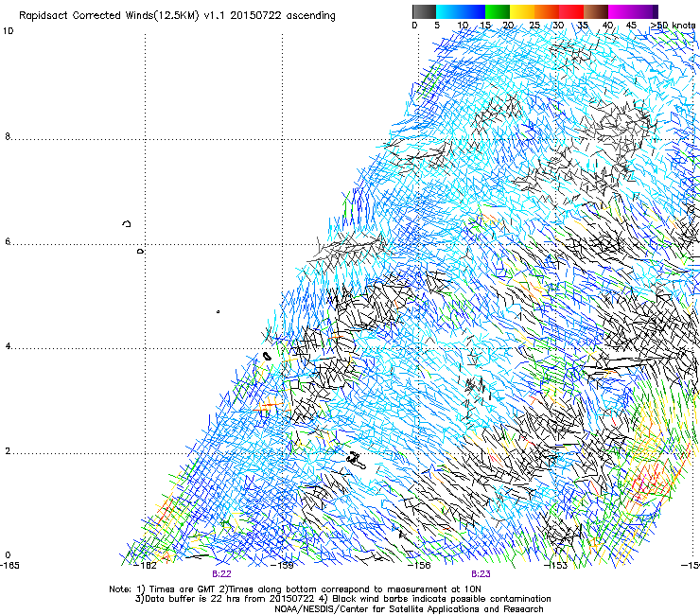Click the gray 0–5 knots color segment
Viewport: 700px width, 615px height.
coord(424,11)
